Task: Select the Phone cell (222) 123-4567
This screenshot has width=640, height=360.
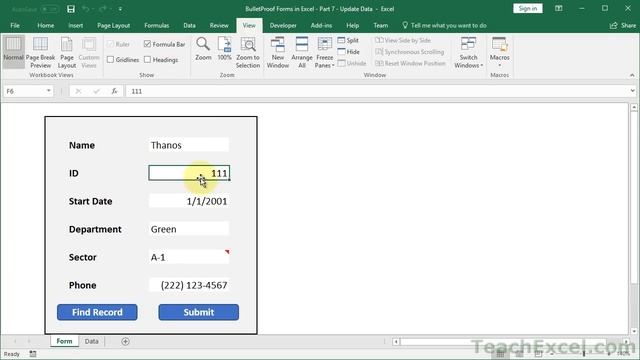Action: point(189,285)
